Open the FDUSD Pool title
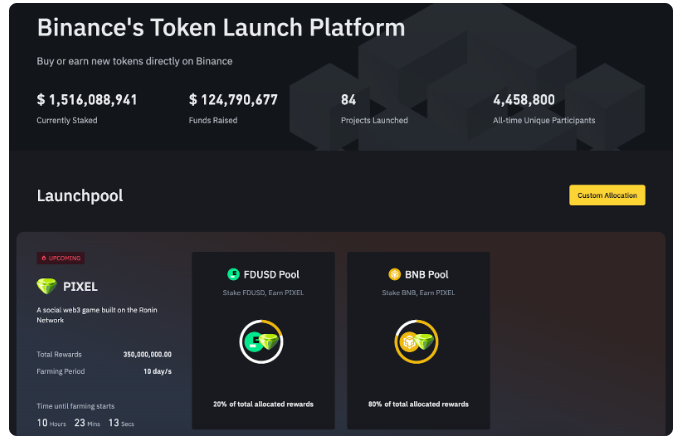Screen dimensions: 684x442 tap(271, 274)
